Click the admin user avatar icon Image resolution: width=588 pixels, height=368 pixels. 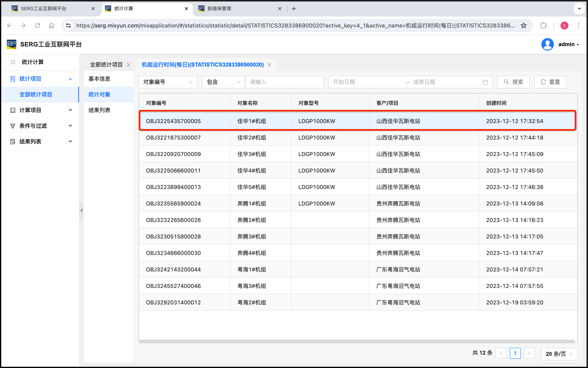click(x=547, y=44)
